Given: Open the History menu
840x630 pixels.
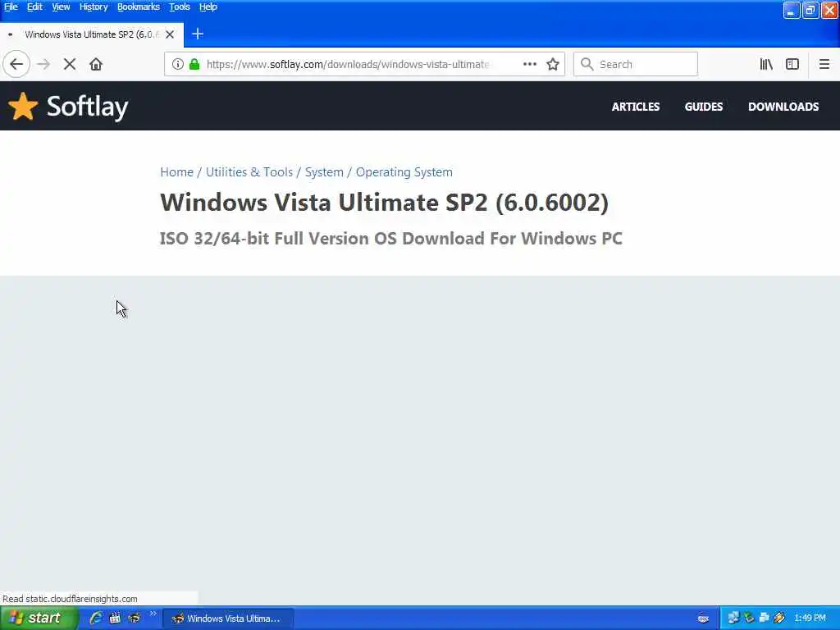Looking at the screenshot, I should click(x=94, y=7).
